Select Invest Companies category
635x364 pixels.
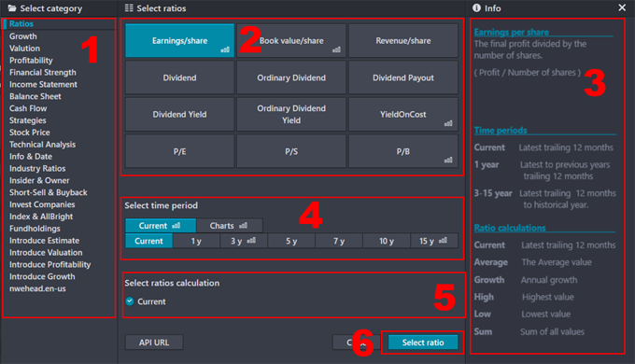tap(42, 205)
